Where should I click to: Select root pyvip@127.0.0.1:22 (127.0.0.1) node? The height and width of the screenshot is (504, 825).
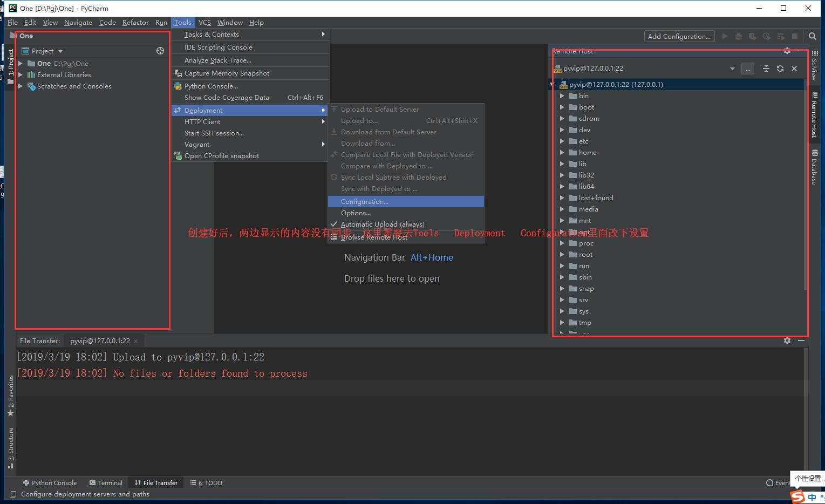coord(677,84)
